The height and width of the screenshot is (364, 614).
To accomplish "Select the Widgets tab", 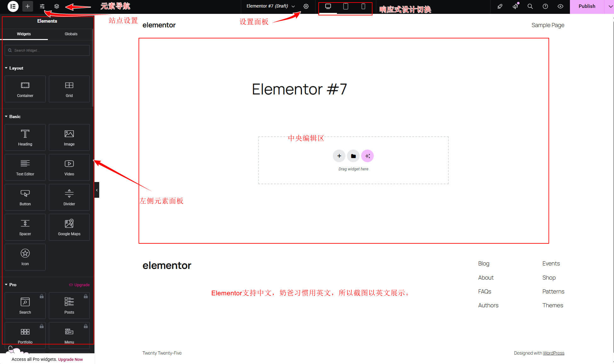I will click(x=24, y=34).
